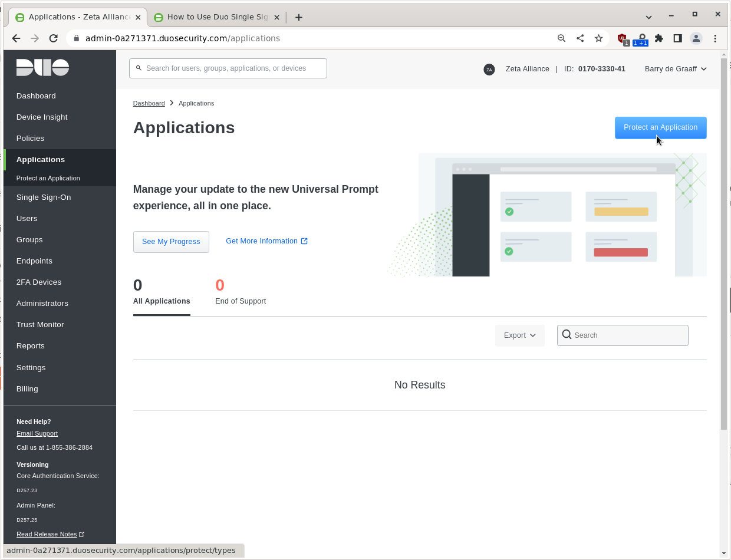Click the browser forward arrow

click(x=35, y=38)
